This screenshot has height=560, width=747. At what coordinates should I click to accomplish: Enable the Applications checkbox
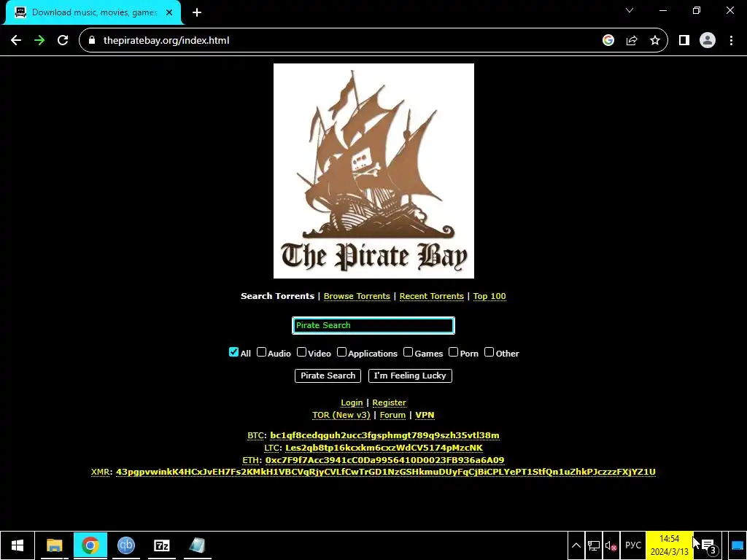341,352
